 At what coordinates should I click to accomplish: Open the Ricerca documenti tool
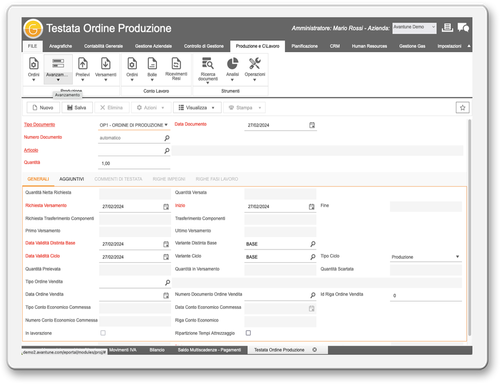[208, 69]
